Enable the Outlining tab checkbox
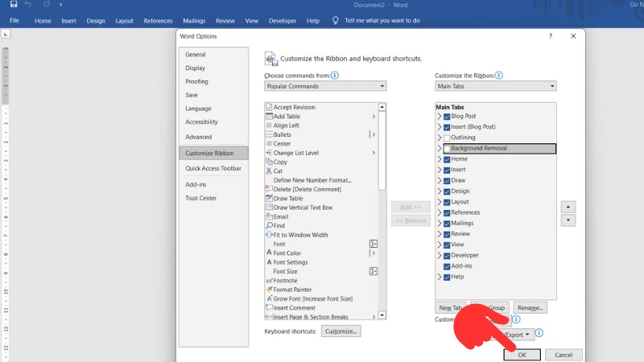This screenshot has width=644, height=362. 447,138
